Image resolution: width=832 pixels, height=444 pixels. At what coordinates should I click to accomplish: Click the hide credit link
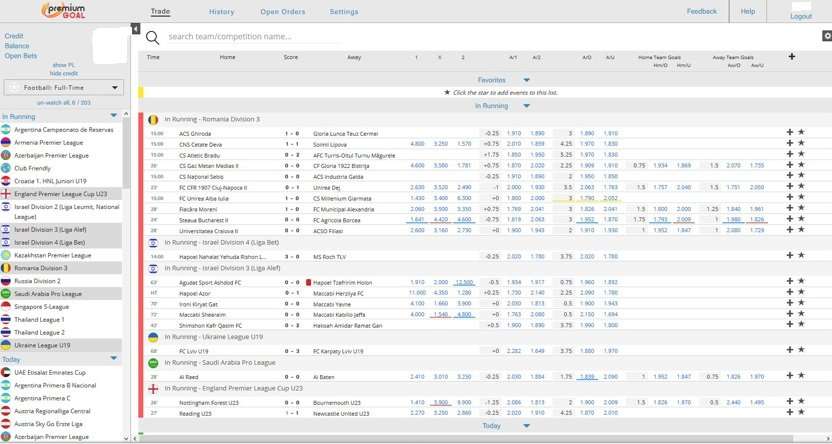[x=63, y=74]
